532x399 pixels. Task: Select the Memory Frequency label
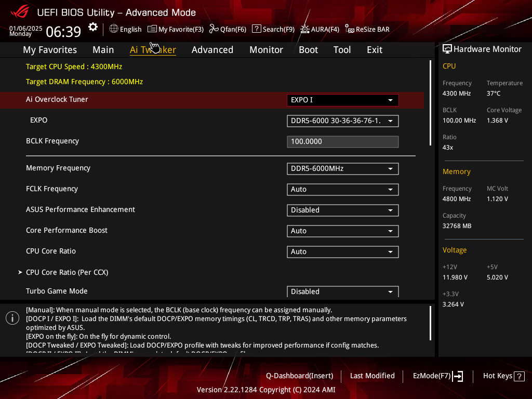tap(58, 168)
